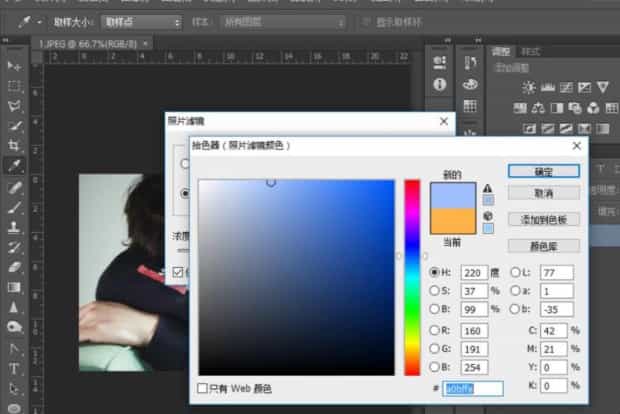Select the Move tool in the toolbar
Screen dimensions: 620x414
(x=15, y=65)
